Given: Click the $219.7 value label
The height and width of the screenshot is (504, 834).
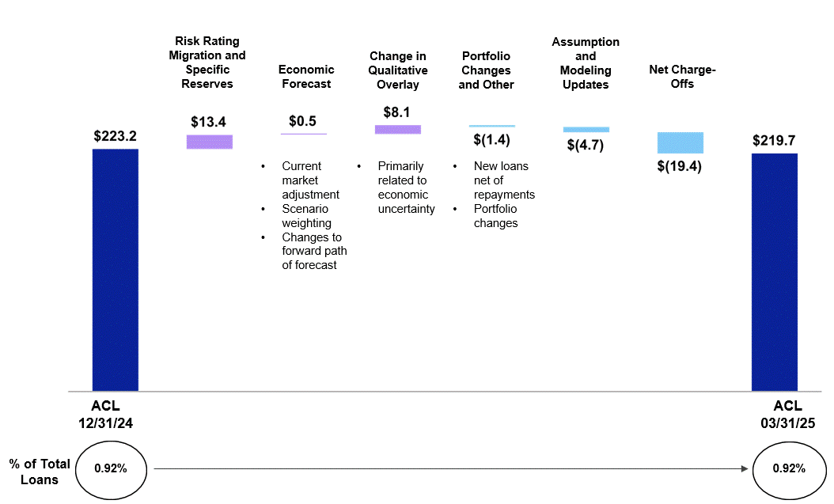Looking at the screenshot, I should point(774,141).
